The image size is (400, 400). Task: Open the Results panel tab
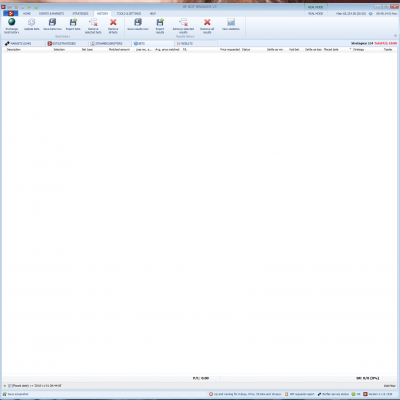click(185, 43)
